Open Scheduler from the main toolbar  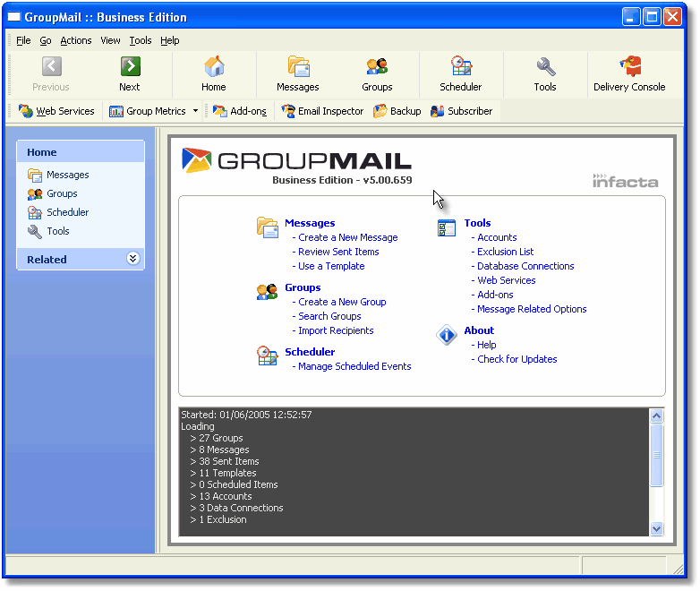[x=461, y=74]
